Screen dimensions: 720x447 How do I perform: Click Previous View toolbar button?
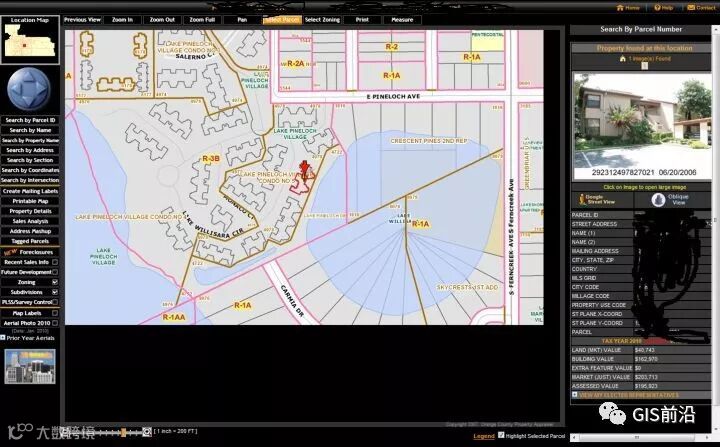pyautogui.click(x=82, y=20)
